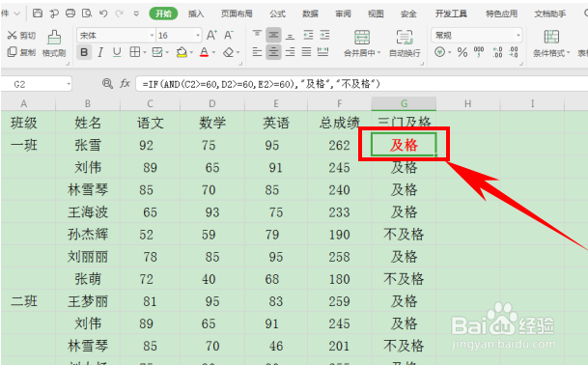The height and width of the screenshot is (365, 588).
Task: Decrease decimal places
Action: 514,52
